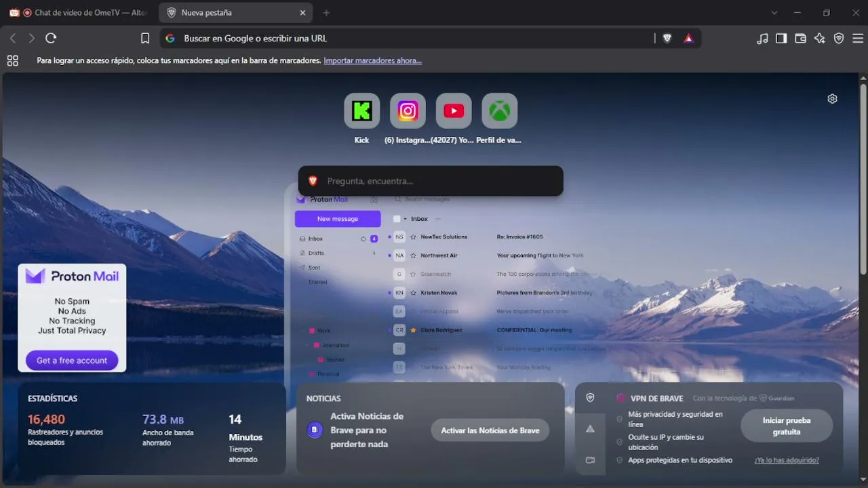Viewport: 868px width, 488px height.
Task: Click the page's vertical scrollbar thumb
Action: coord(863,180)
